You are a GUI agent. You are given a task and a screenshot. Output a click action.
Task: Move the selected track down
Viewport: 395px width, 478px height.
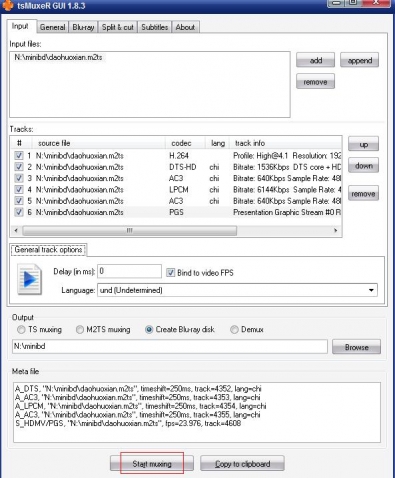(x=363, y=165)
